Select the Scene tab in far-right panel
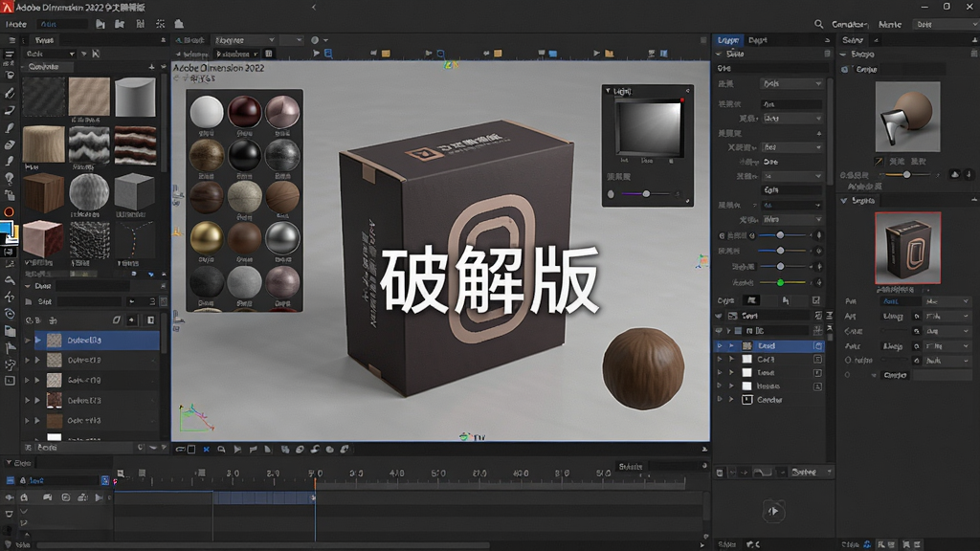Viewport: 980px width, 551px height. (x=853, y=40)
